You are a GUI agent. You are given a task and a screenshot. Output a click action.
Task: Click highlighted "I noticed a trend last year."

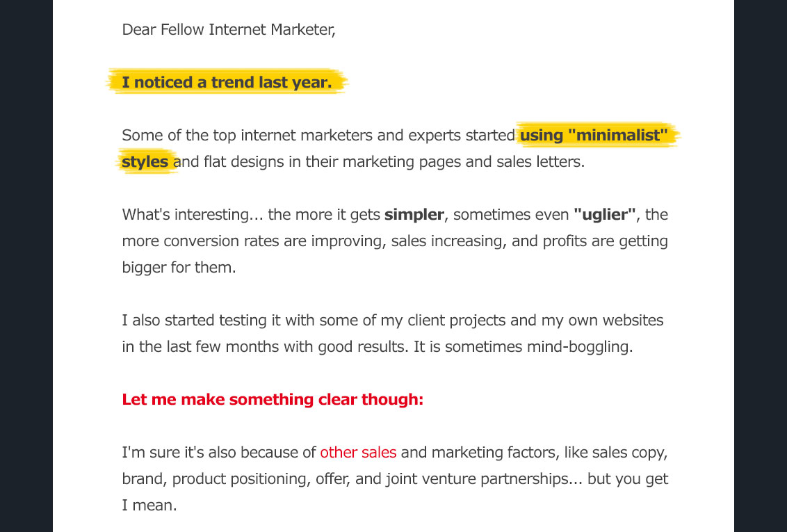pyautogui.click(x=227, y=83)
